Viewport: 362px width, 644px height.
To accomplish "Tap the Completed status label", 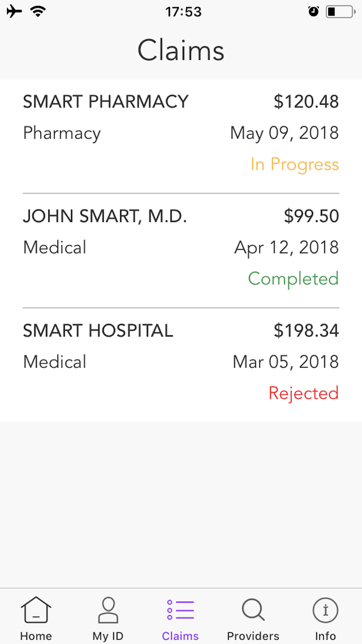I will click(293, 279).
